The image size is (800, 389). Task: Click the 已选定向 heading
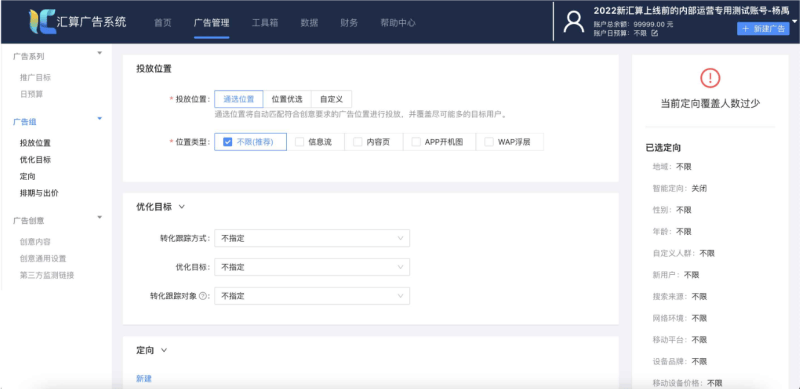pyautogui.click(x=663, y=148)
